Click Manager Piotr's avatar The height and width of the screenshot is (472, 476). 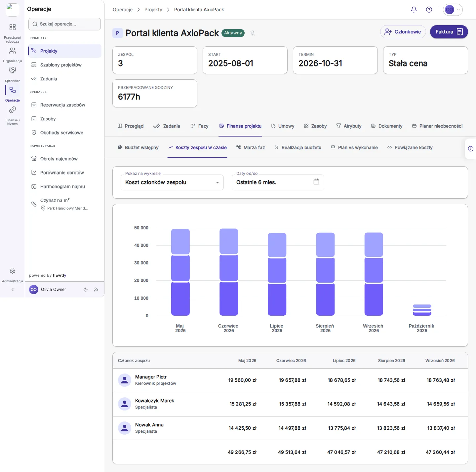click(125, 380)
